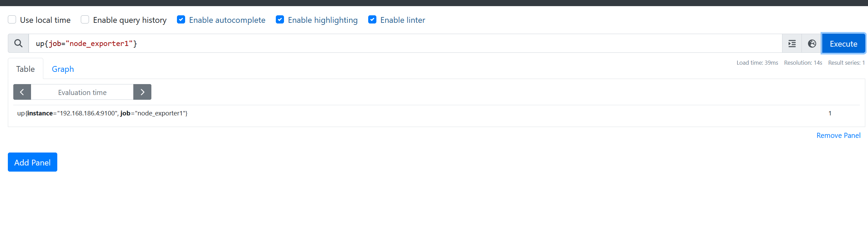Switch to the Graph tab
This screenshot has height=239, width=868.
[63, 69]
